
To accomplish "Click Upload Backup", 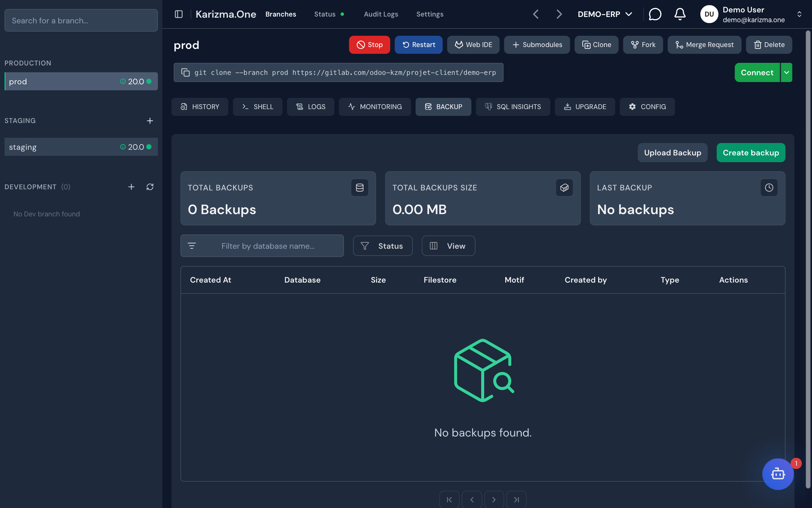I will [673, 153].
